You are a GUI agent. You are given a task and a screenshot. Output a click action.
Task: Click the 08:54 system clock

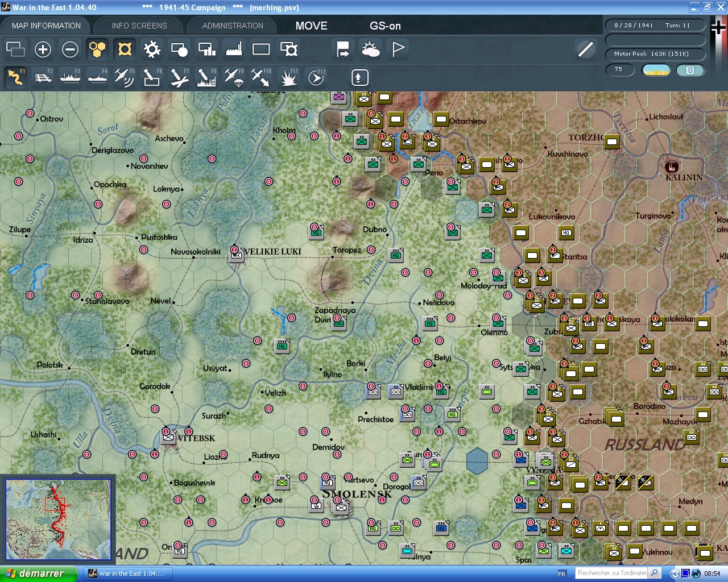(x=712, y=573)
